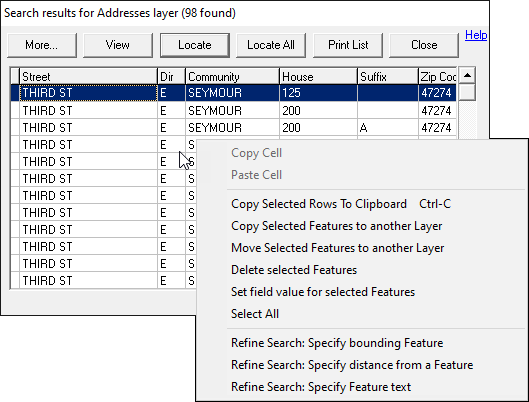
Task: Click the Locate button
Action: [195, 45]
